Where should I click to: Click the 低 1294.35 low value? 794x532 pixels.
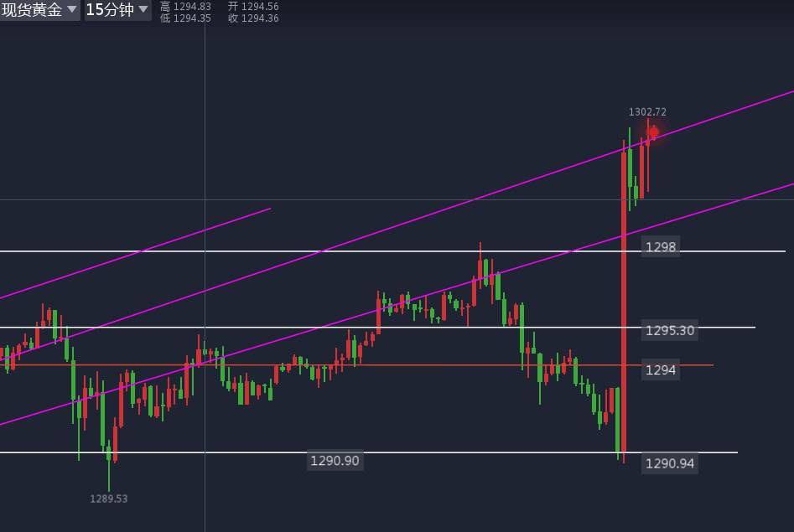pos(185,18)
